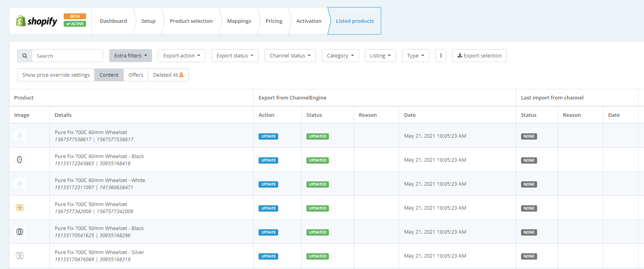The image size is (644, 269).
Task: Click product name Pure Fix 700C 60mm Wheelset
Action: click(x=91, y=132)
